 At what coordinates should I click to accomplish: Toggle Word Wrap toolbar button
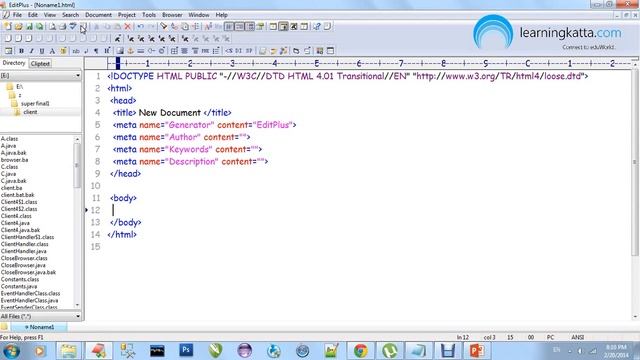click(x=229, y=27)
